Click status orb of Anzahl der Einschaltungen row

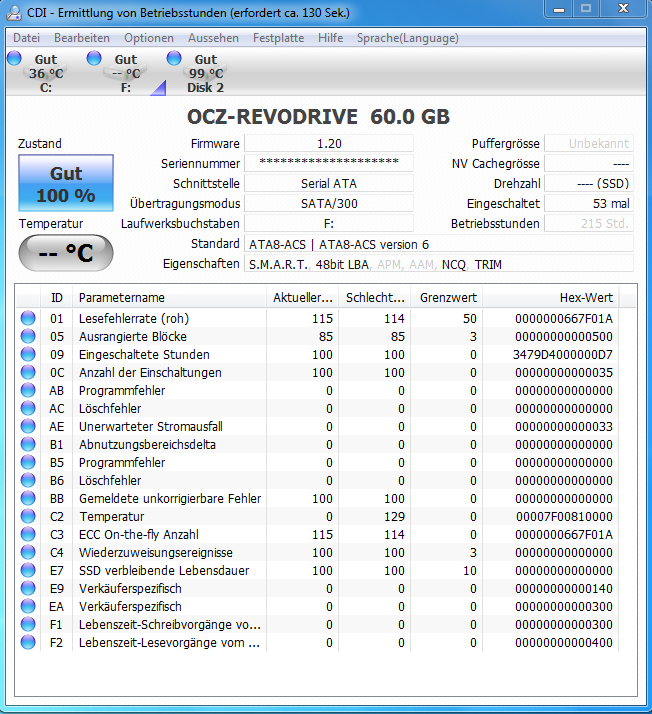pyautogui.click(x=28, y=372)
